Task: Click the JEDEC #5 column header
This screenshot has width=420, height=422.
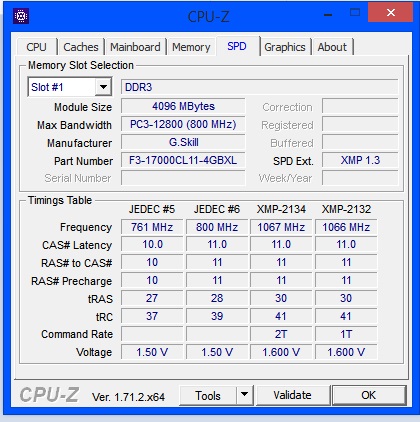Action: click(152, 209)
